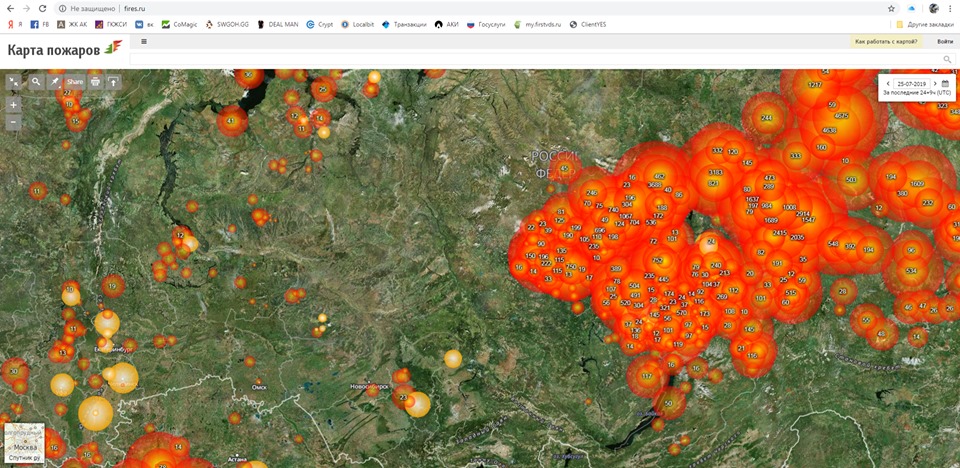Open Как работать с картой help
Image resolution: width=960 pixels, height=468 pixels.
[885, 41]
